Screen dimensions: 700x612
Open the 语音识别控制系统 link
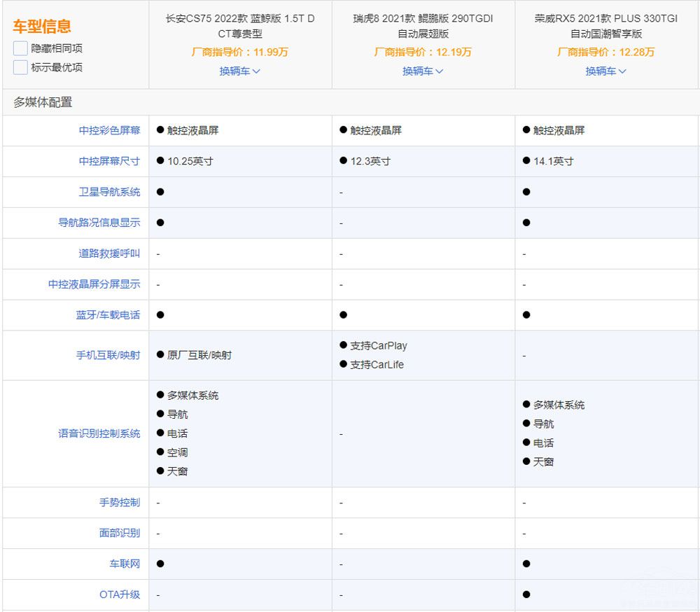coord(99,433)
